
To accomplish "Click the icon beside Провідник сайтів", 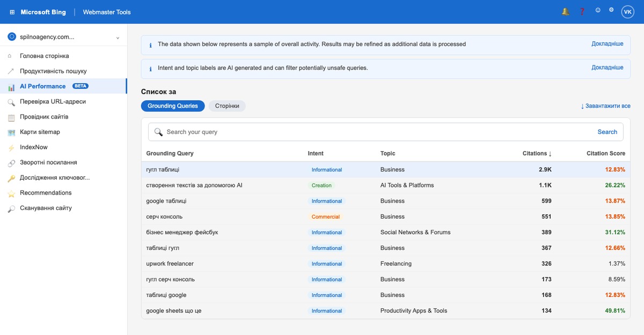I will tap(11, 117).
